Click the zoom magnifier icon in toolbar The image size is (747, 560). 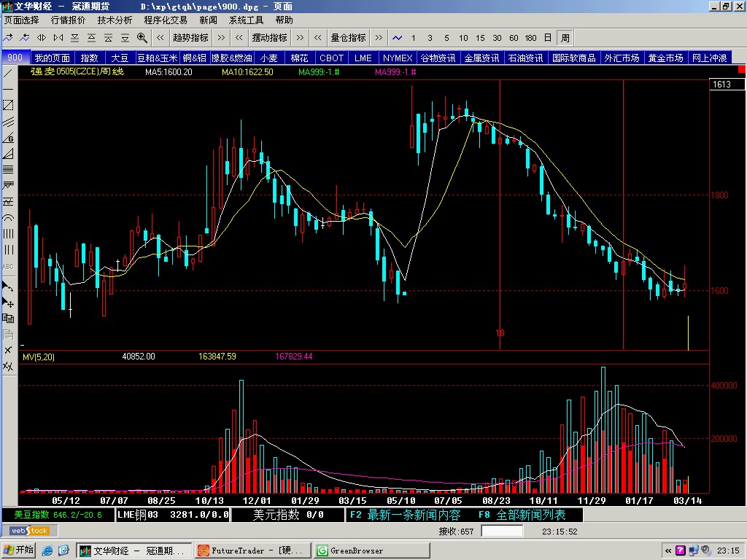coord(142,38)
